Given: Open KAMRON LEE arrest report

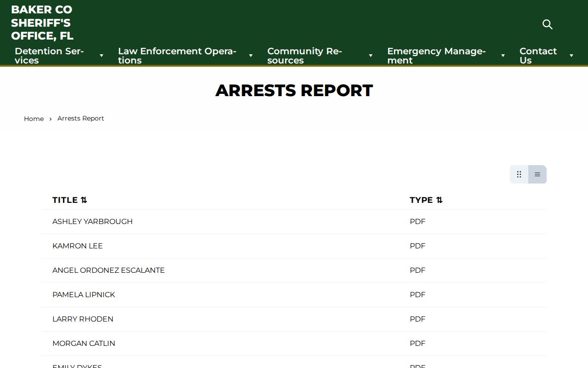Looking at the screenshot, I should coord(78,246).
